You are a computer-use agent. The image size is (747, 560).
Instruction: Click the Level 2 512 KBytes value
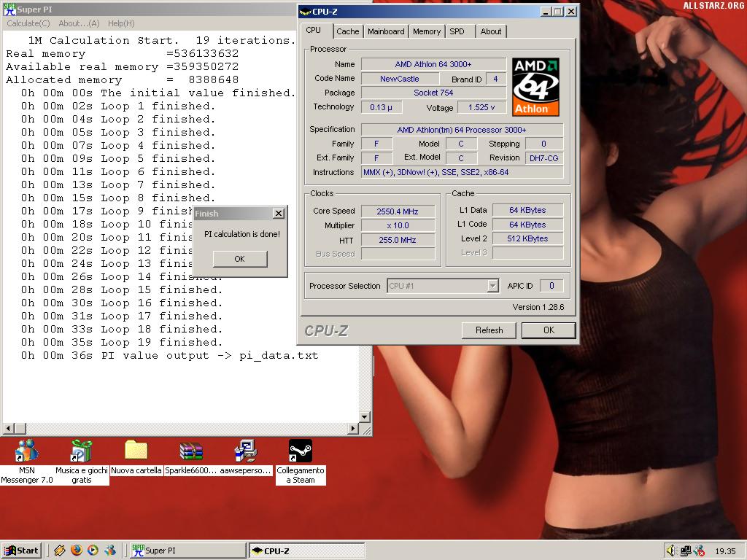[x=527, y=238]
